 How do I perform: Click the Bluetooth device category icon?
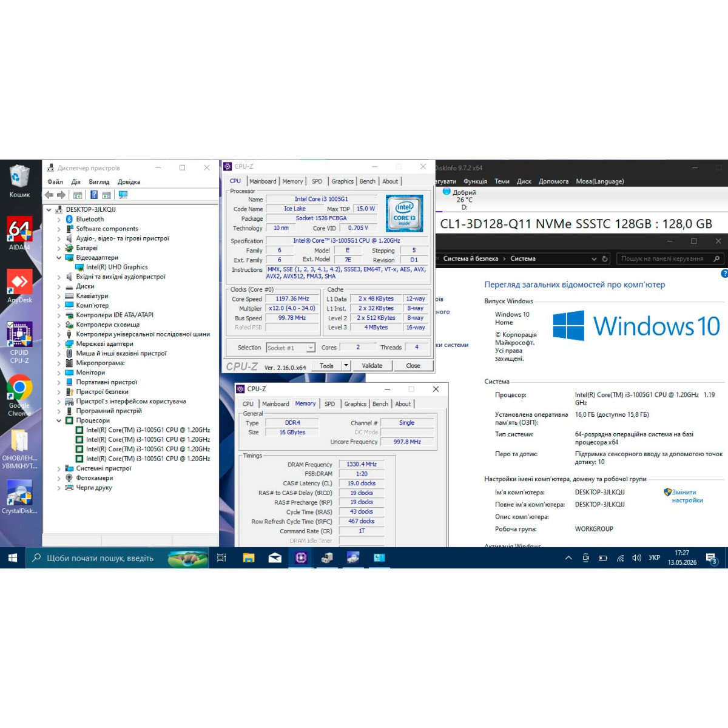point(69,219)
